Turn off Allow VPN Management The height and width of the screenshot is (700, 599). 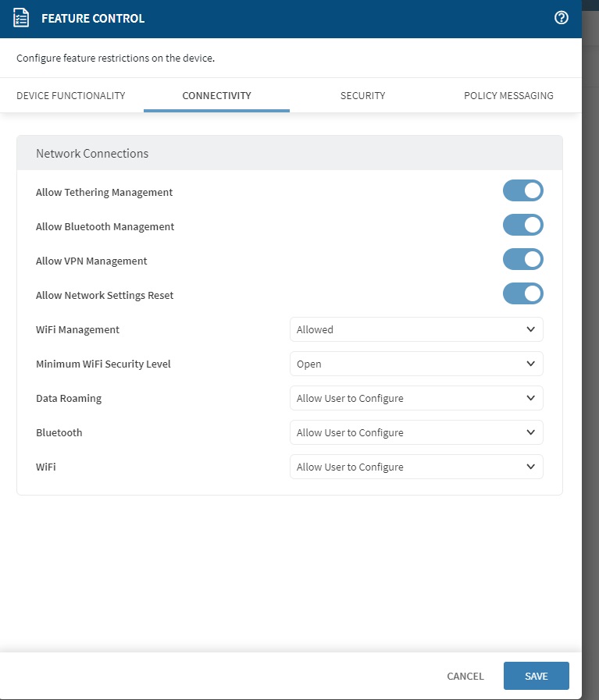(522, 260)
